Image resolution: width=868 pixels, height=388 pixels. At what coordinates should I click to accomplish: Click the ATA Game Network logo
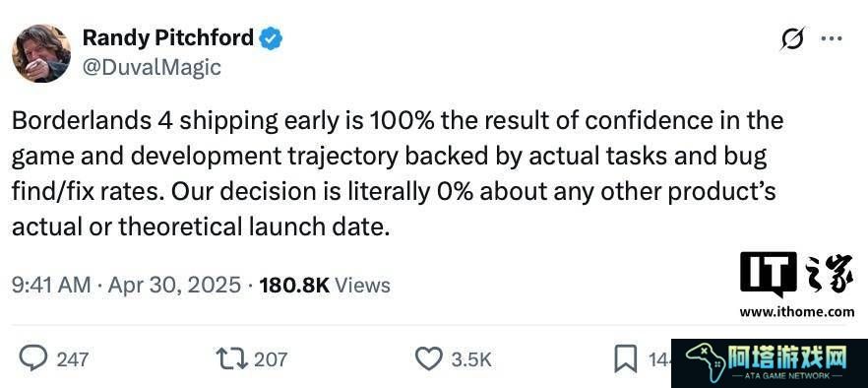[770, 363]
